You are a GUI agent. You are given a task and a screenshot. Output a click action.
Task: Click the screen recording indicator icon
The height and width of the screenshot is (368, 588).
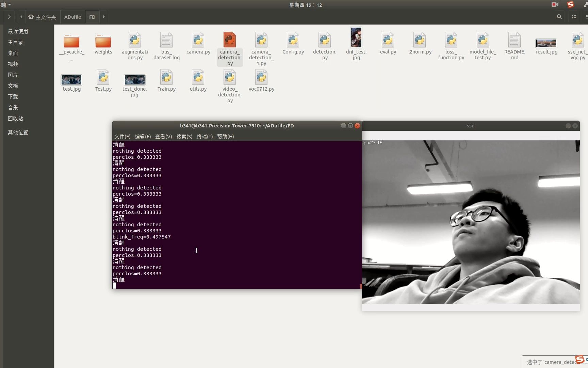[555, 4]
